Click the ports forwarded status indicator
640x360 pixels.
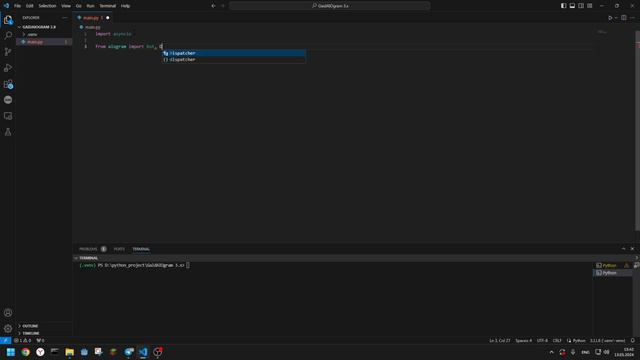point(40,340)
